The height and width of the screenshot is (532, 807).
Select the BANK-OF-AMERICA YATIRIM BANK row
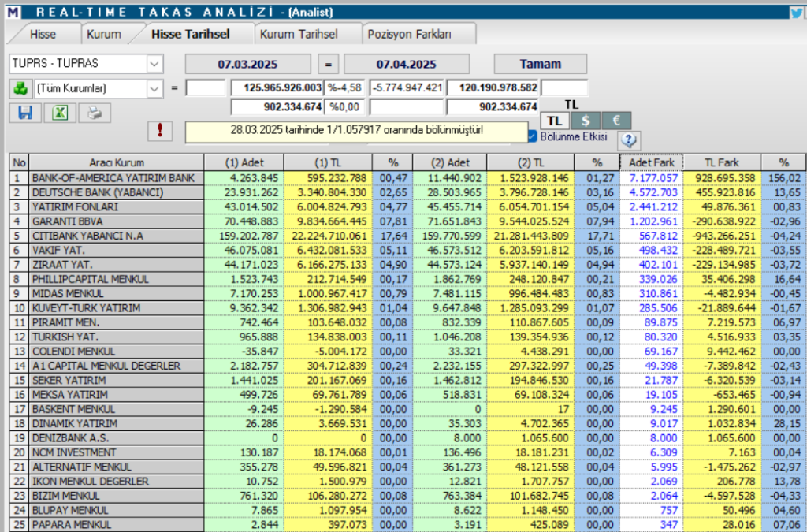point(113,178)
